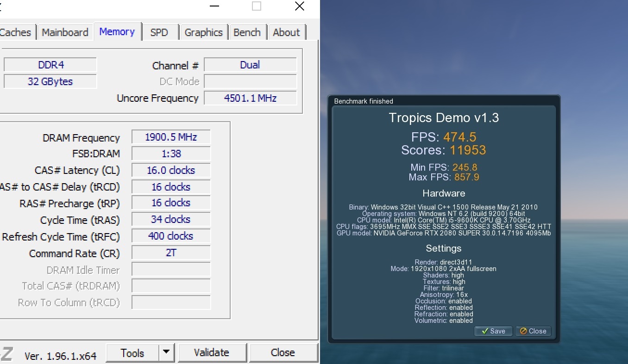Click the Cycle Time (tRAS) label
The height and width of the screenshot is (364, 628).
80,220
